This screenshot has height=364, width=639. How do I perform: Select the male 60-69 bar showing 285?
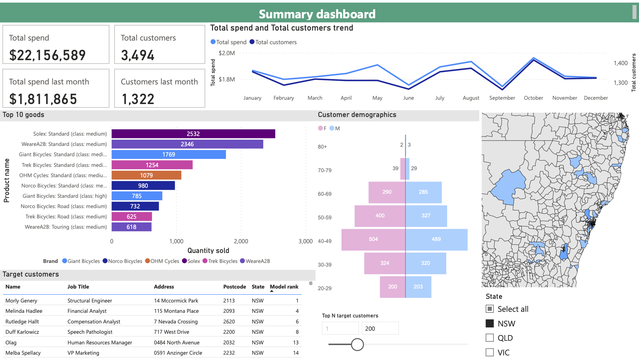click(x=424, y=192)
